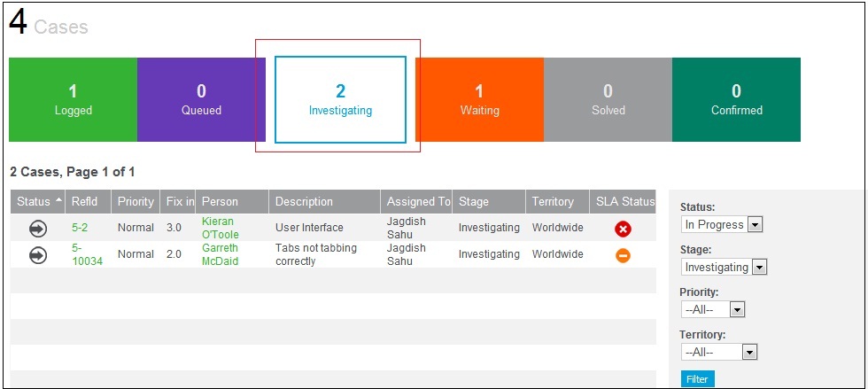Click Normal priority for case 5-2

point(136,227)
